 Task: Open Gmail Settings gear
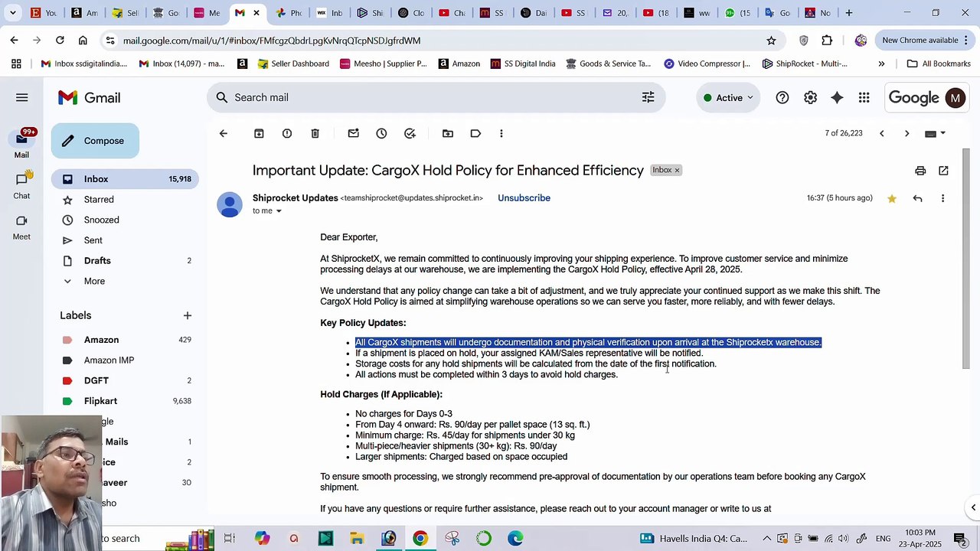tap(810, 97)
